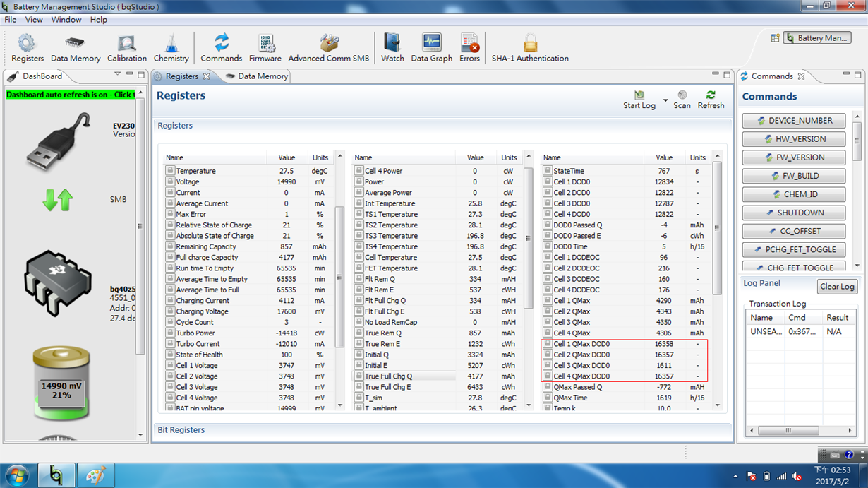Image resolution: width=868 pixels, height=488 pixels.
Task: Select the Cell 3 QMax DOD0 row
Action: (625, 366)
